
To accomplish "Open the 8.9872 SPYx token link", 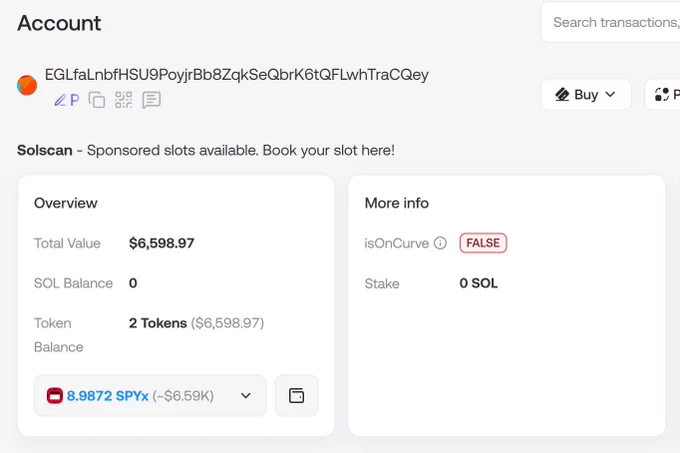I will click(x=108, y=396).
